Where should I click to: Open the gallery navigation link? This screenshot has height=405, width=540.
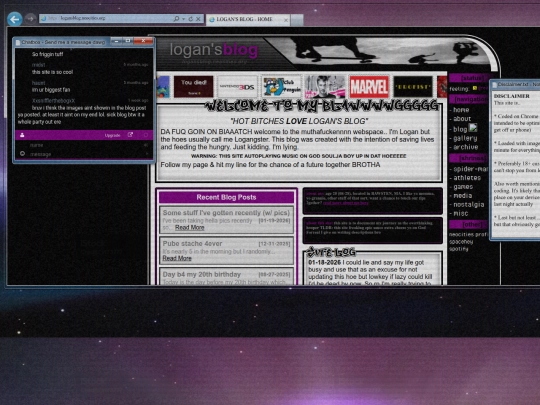click(465, 138)
